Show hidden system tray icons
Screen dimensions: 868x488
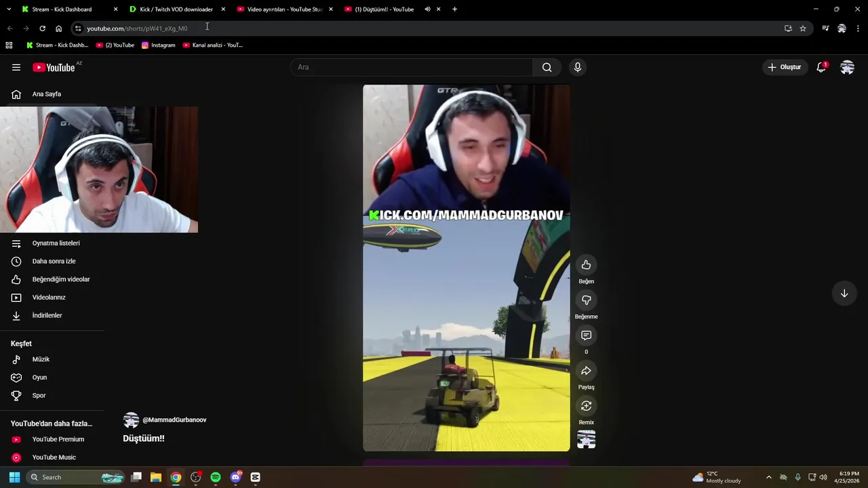click(768, 477)
